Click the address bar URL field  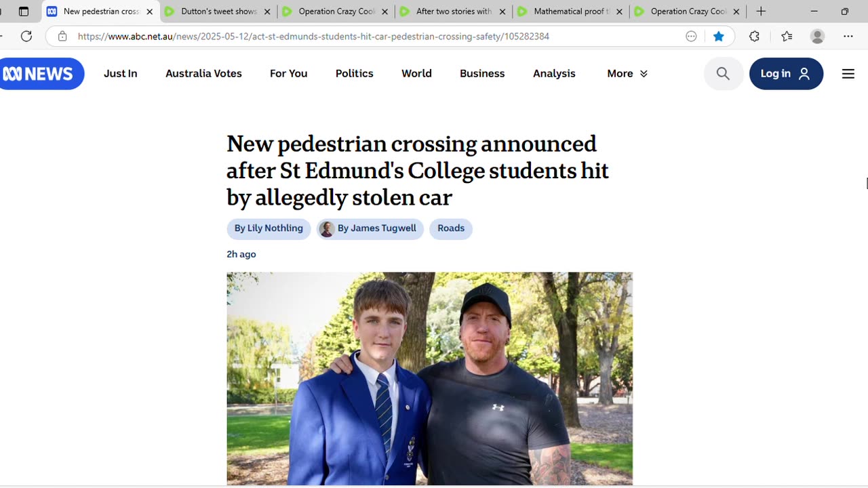coord(339,37)
